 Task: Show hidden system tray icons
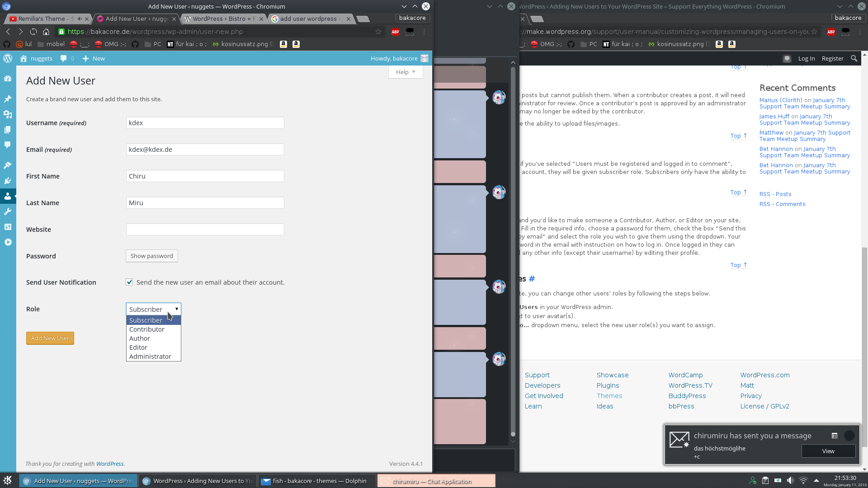pyautogui.click(x=816, y=480)
